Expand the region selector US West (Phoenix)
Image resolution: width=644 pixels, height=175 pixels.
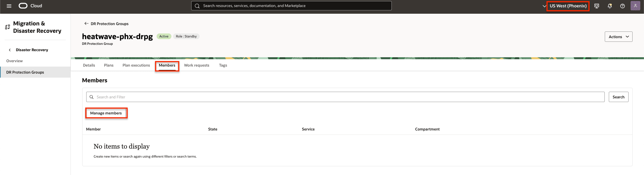click(568, 6)
